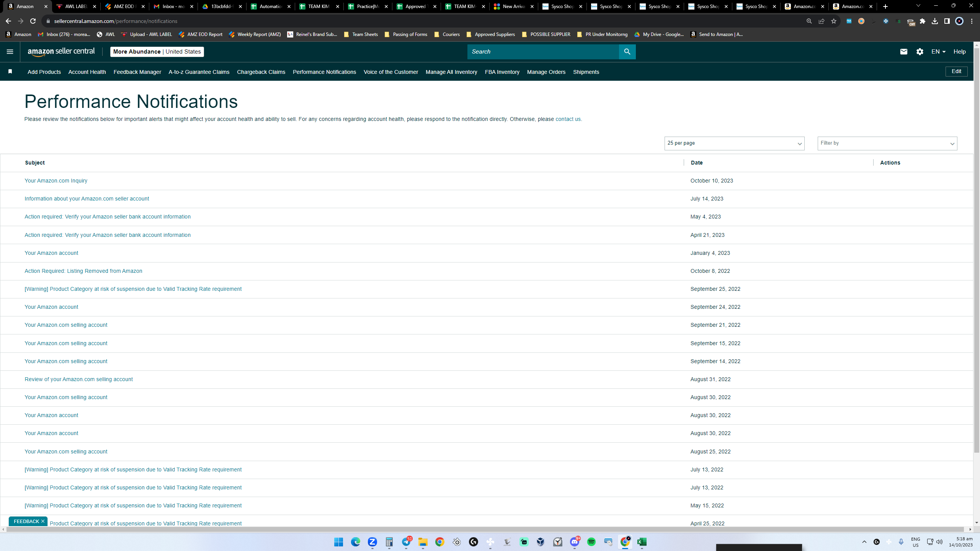Click the Edit button in the nav bar

(x=956, y=72)
